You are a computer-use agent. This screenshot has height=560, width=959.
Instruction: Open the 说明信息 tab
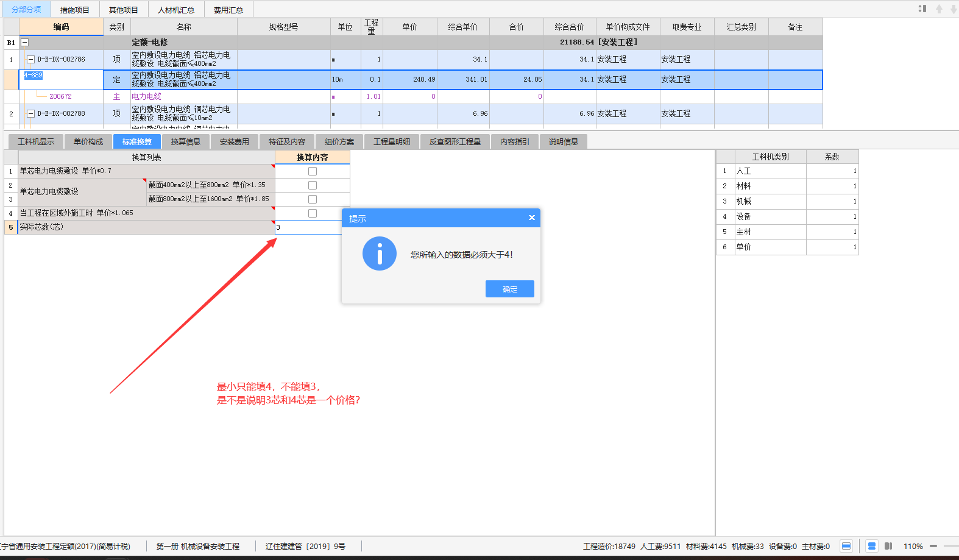(564, 141)
